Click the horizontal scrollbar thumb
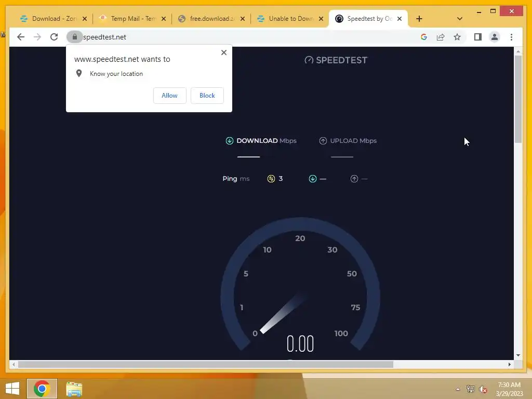 coord(206,364)
